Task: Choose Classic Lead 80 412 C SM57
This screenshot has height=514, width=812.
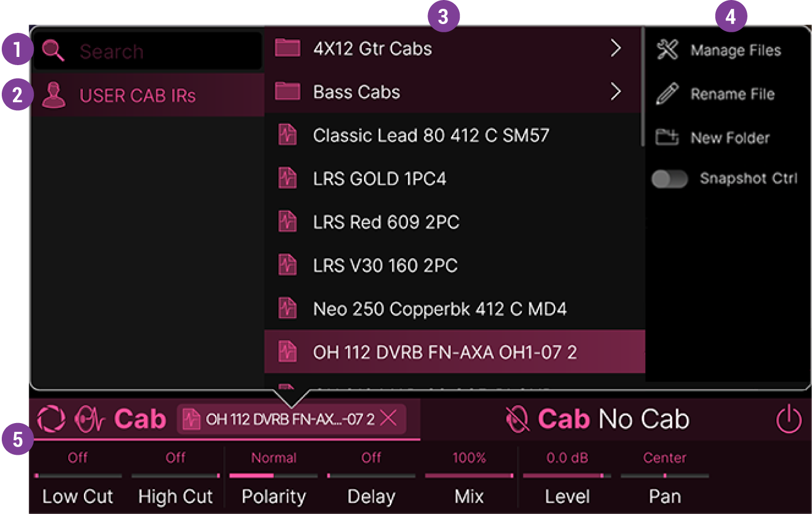Action: [x=432, y=135]
